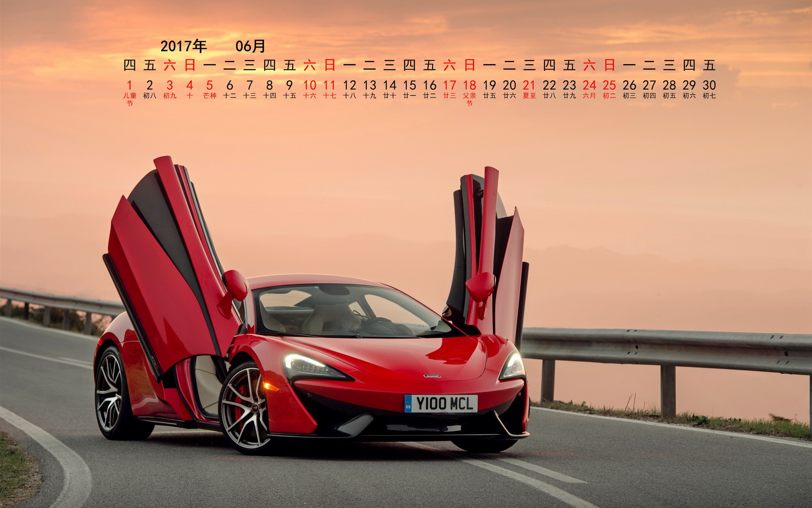The width and height of the screenshot is (812, 508).
Task: Select date 15 labeled 廿一
Action: [409, 86]
